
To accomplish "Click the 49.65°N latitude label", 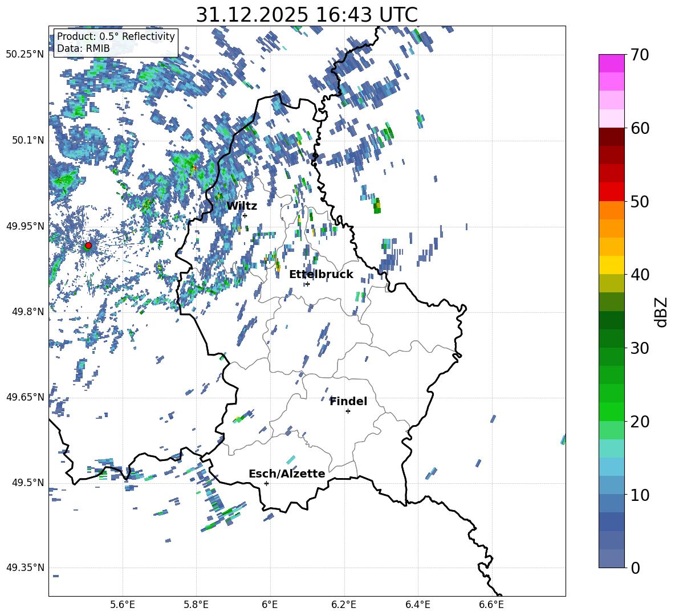I will [25, 397].
